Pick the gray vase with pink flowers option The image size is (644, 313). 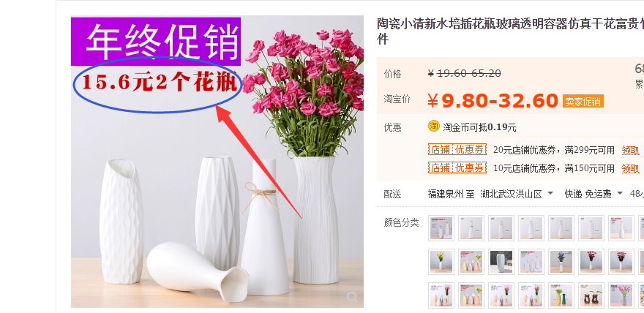pos(621,295)
